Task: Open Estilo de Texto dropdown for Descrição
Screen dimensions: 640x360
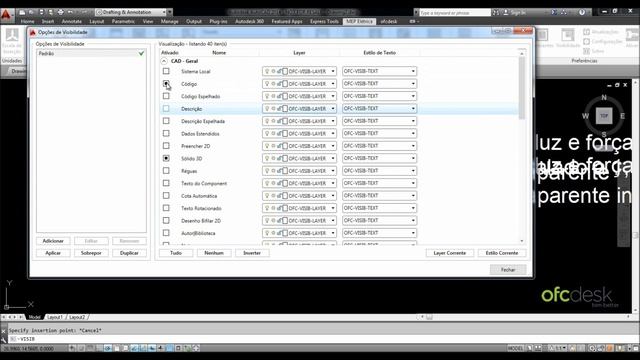Action: tap(379, 109)
